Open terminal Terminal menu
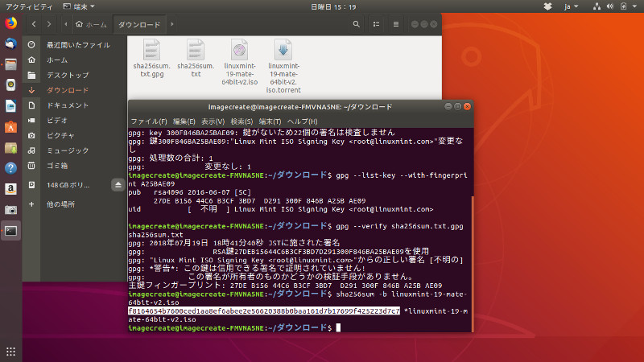644x362 pixels. point(270,121)
